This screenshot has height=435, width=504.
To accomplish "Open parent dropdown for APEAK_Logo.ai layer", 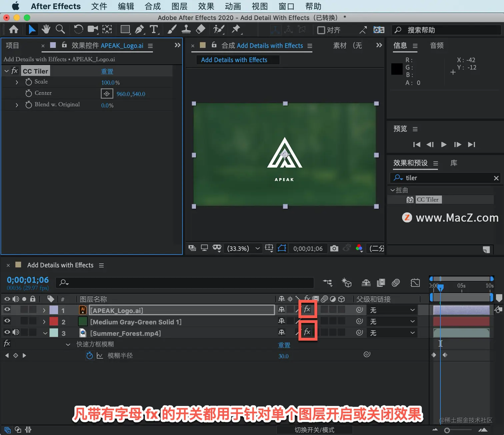I will 392,310.
